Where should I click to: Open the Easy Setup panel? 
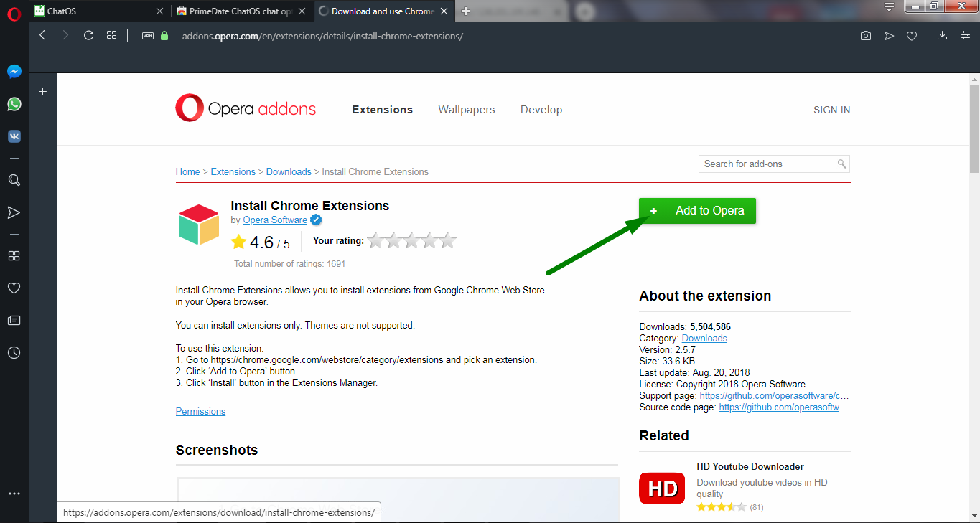[965, 36]
